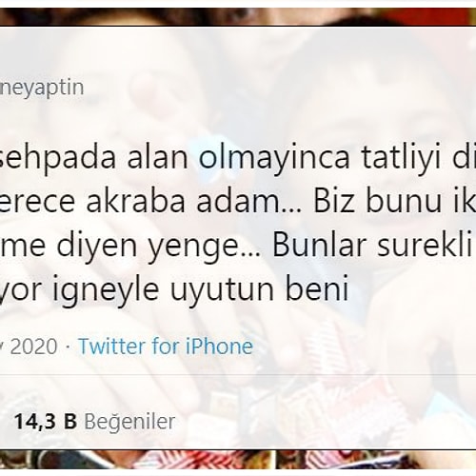Click the phrase Biz bunu

pyautogui.click(x=378, y=201)
